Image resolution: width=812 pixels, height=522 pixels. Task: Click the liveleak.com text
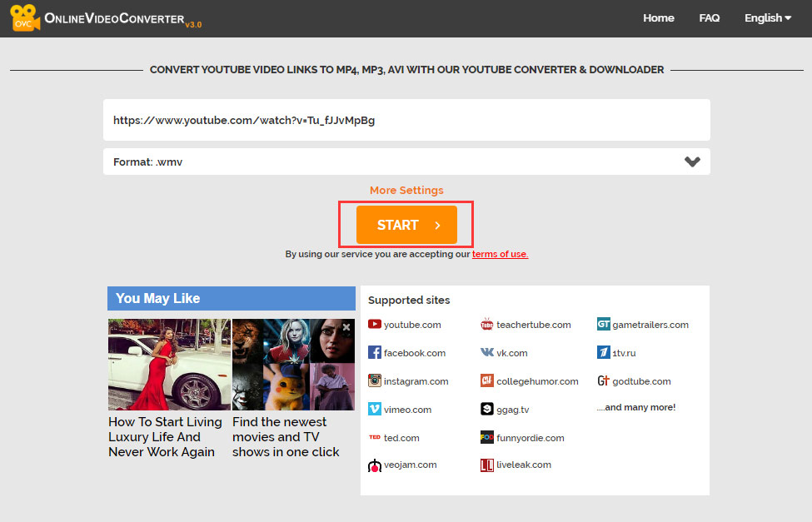(x=524, y=465)
